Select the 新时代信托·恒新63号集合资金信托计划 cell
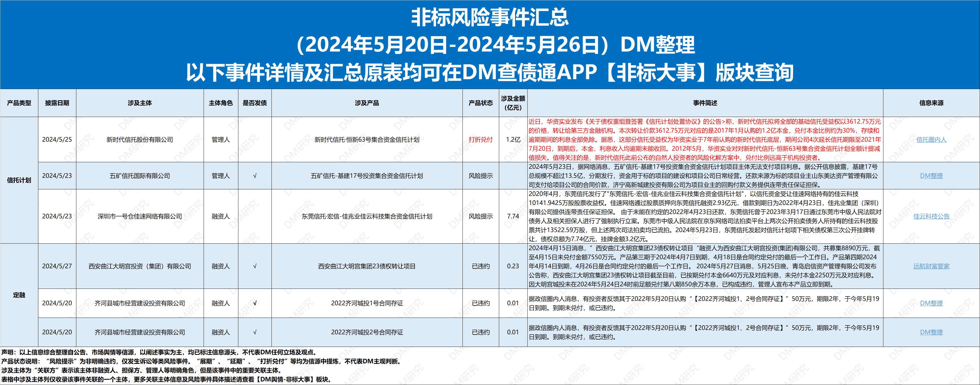Viewport: 980px width, 385px height. (x=367, y=140)
